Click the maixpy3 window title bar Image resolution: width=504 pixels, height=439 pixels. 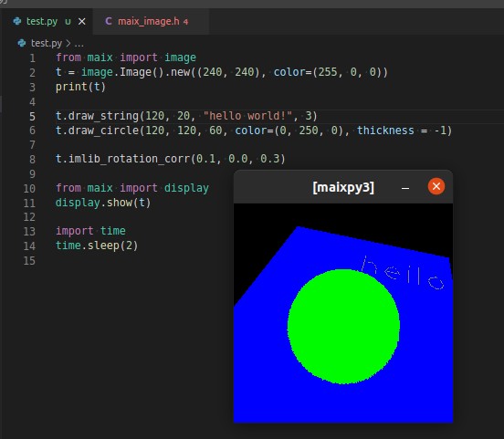pyautogui.click(x=343, y=187)
